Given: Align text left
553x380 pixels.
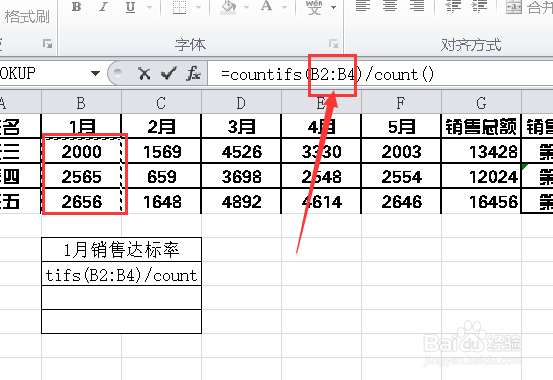Looking at the screenshot, I should pyautogui.click(x=363, y=6).
